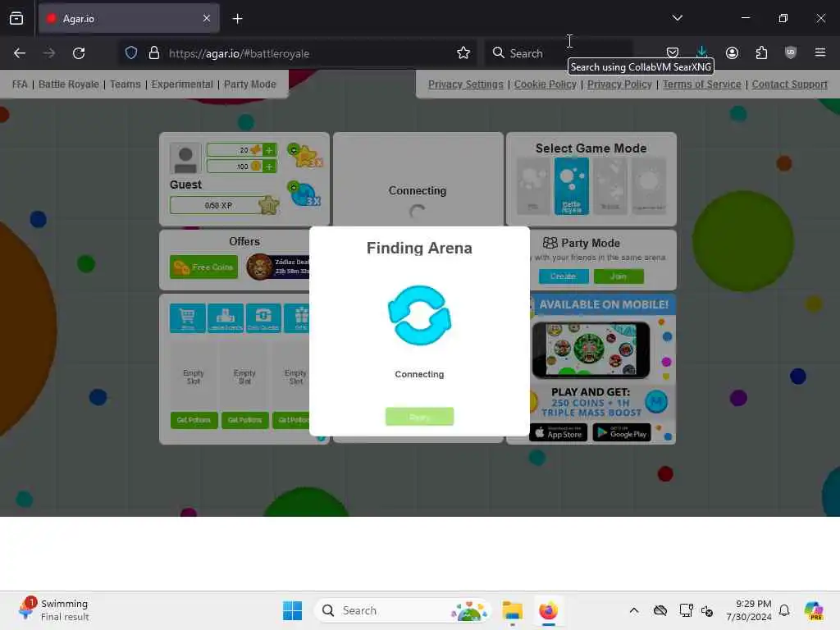Click the taskbar Search field

[402, 610]
